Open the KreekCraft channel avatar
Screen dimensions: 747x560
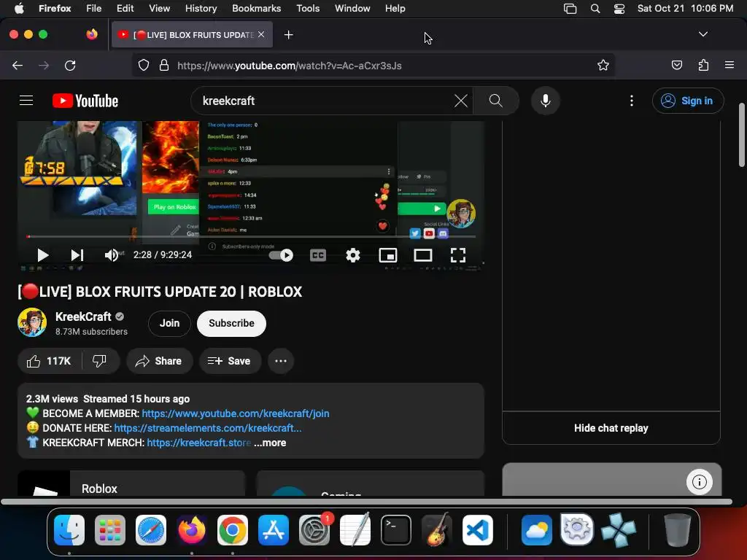pos(32,322)
